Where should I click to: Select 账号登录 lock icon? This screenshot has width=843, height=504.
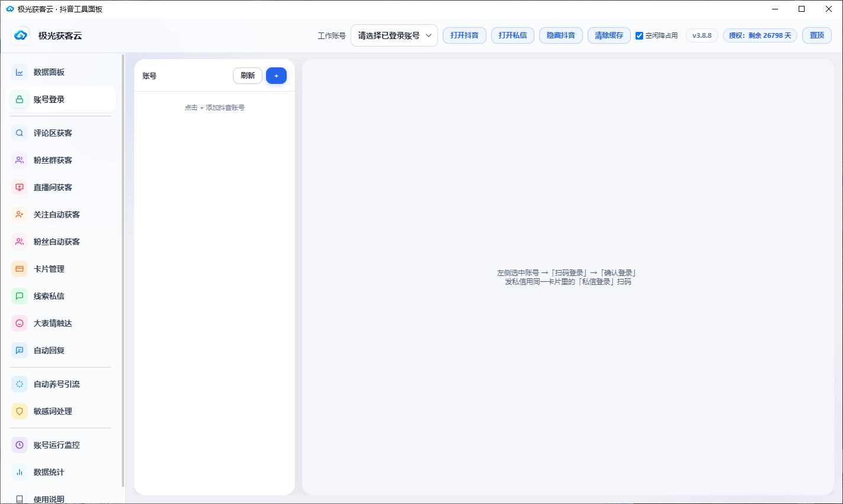tap(20, 99)
